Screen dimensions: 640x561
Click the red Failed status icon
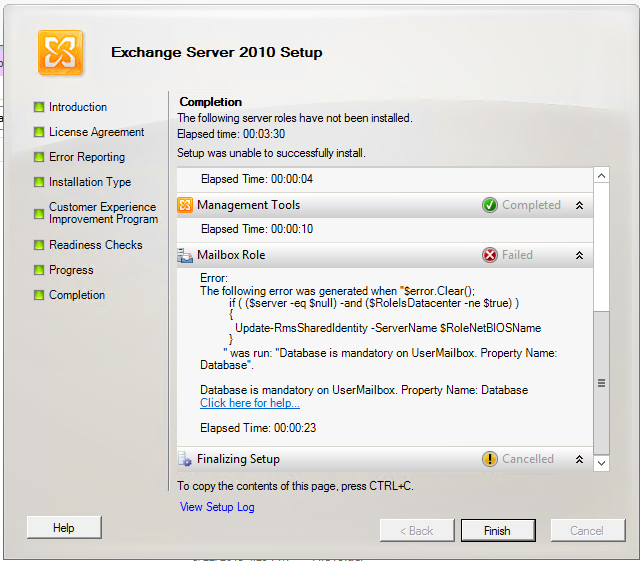tap(489, 255)
